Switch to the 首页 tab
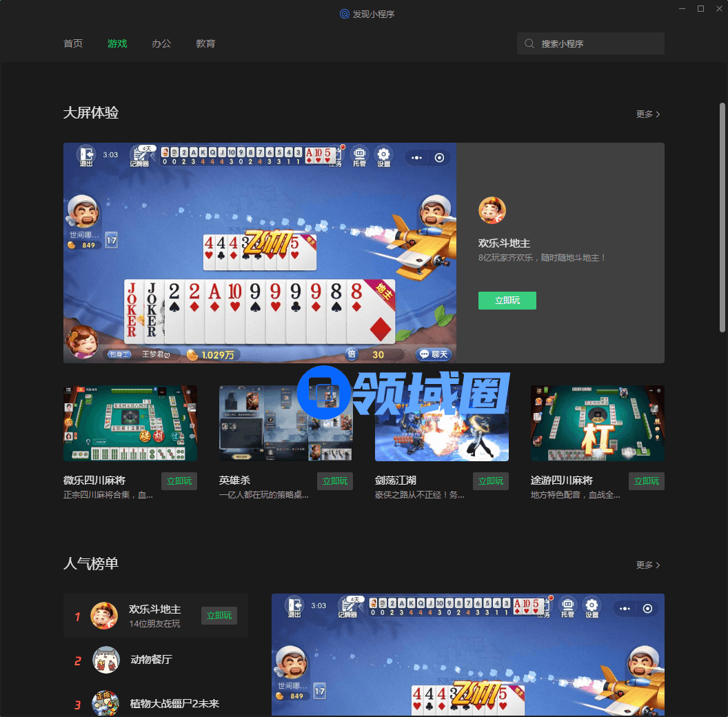Screen dimensions: 728x717 point(73,43)
